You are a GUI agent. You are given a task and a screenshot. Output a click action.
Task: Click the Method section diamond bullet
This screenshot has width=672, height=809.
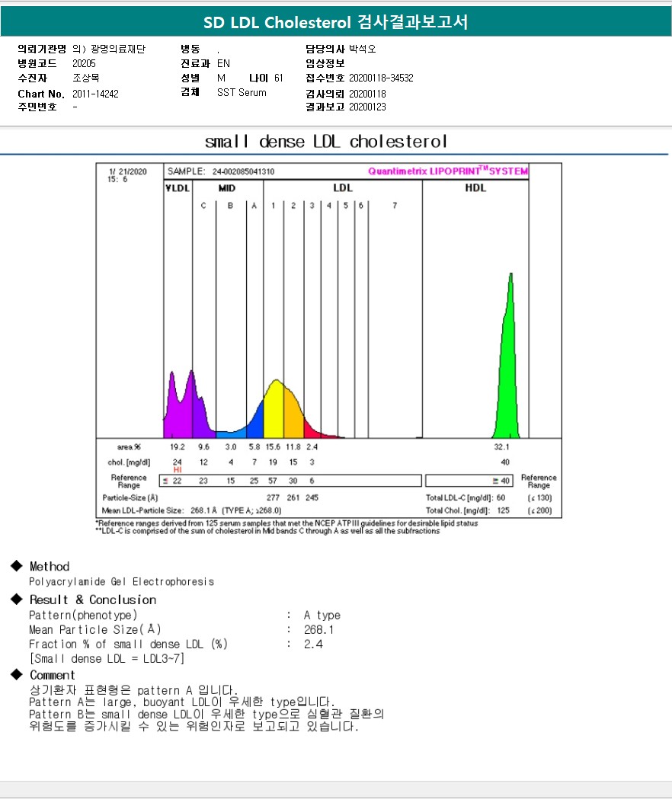[17, 566]
